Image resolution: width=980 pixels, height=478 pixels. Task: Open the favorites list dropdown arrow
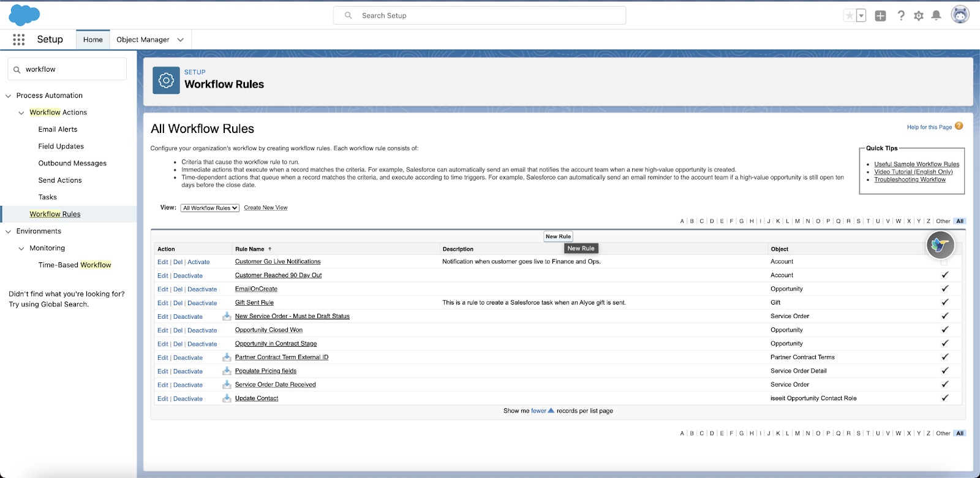point(861,16)
